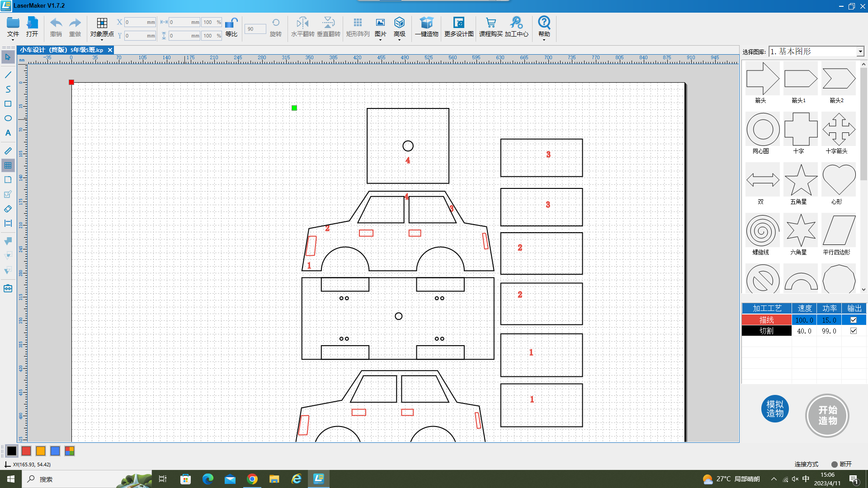Image resolution: width=868 pixels, height=488 pixels.
Task: Select the pointer selection tool
Action: [x=8, y=57]
